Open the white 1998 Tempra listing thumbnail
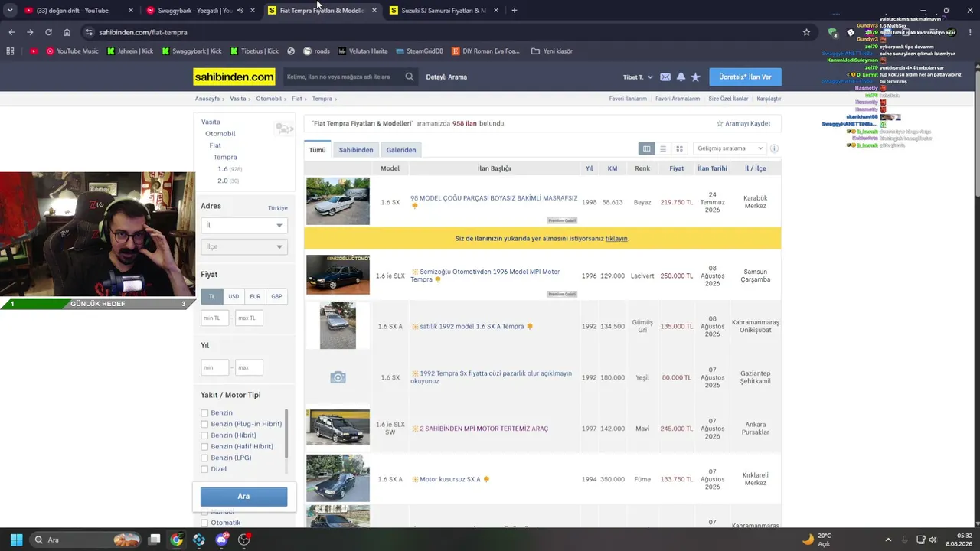Screen dimensions: 980x551 point(338,201)
